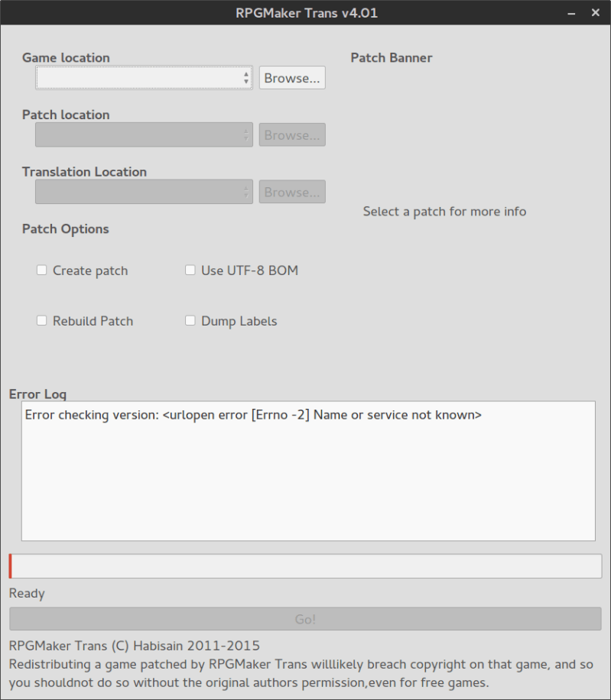This screenshot has height=700, width=611.
Task: Click the 'Error checking version' log line
Action: tap(253, 415)
